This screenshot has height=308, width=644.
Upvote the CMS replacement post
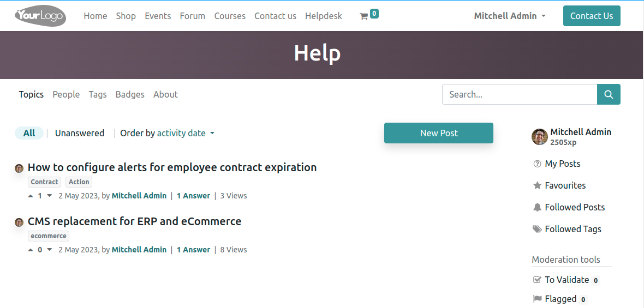click(31, 250)
